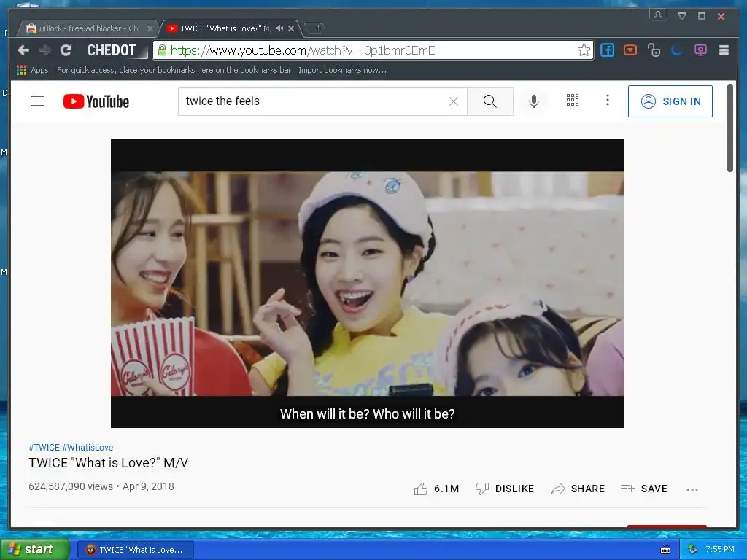Open the #WhatisLove hashtag link
Viewport: 747px width, 560px height.
88,447
